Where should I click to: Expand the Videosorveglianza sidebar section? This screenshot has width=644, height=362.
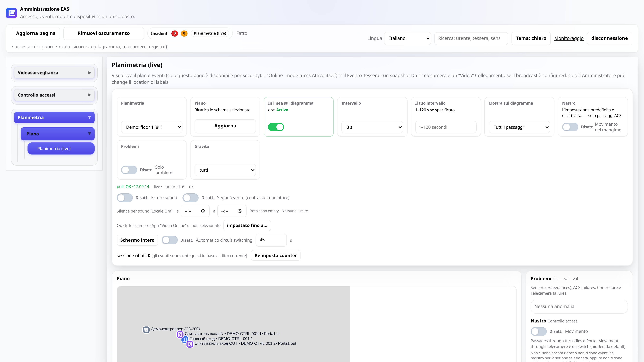[54, 73]
